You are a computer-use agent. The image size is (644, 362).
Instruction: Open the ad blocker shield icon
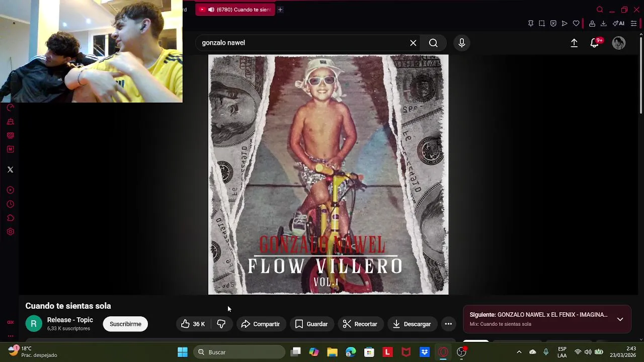[x=553, y=23]
